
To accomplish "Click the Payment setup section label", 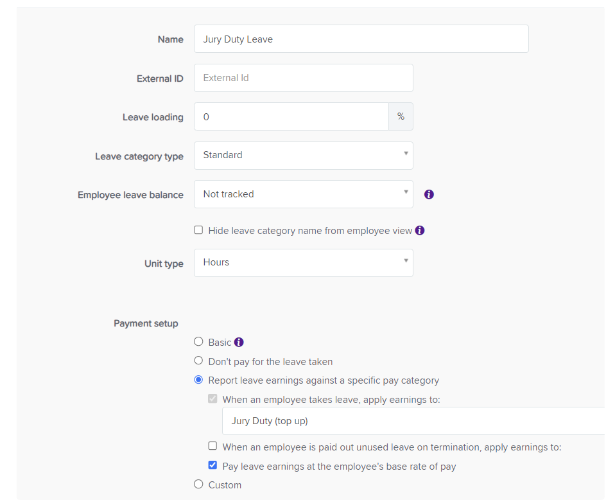I will (x=145, y=323).
